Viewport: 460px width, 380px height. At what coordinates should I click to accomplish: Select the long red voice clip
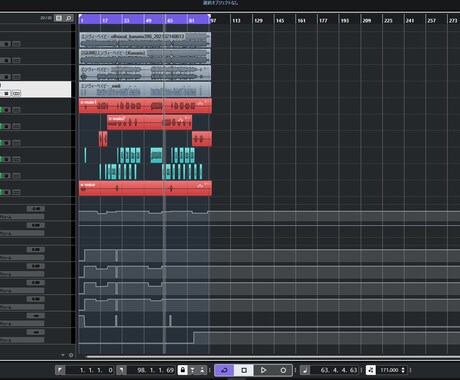(x=145, y=188)
